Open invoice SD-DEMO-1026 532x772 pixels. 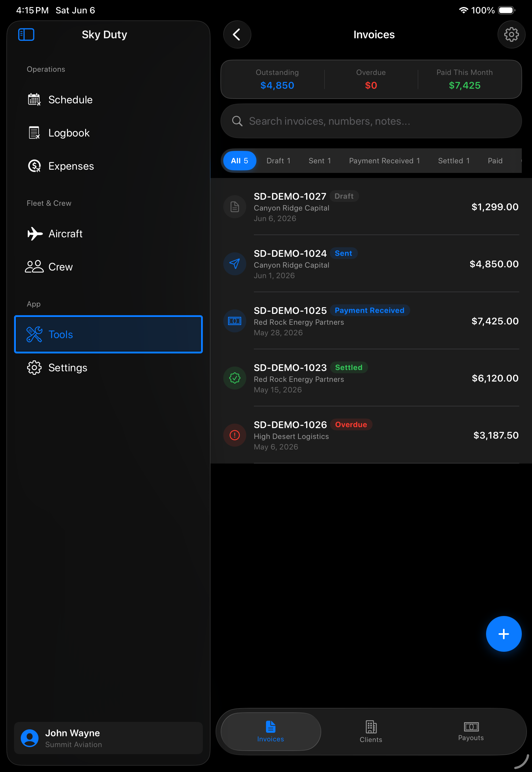(371, 435)
